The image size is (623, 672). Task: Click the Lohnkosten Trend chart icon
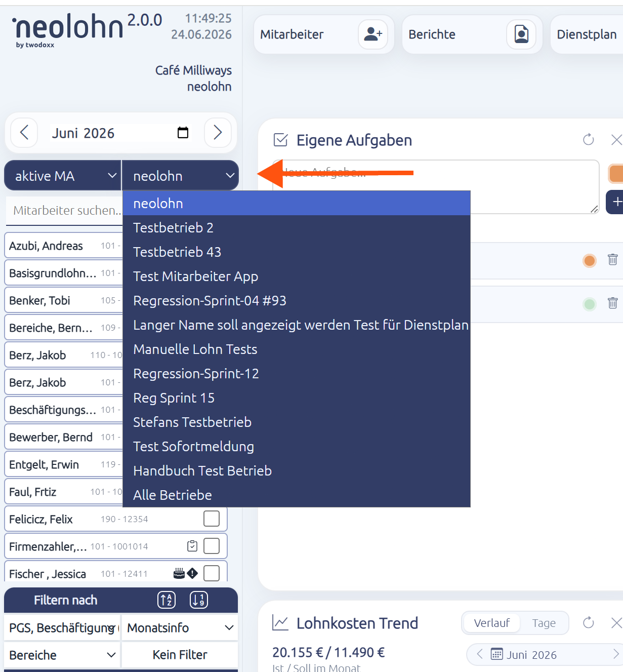(280, 623)
